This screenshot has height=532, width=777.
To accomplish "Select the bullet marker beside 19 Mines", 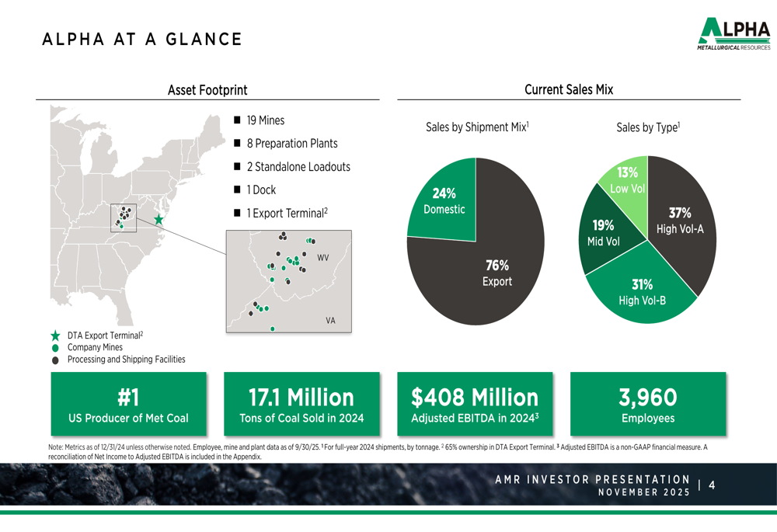I will [x=237, y=120].
